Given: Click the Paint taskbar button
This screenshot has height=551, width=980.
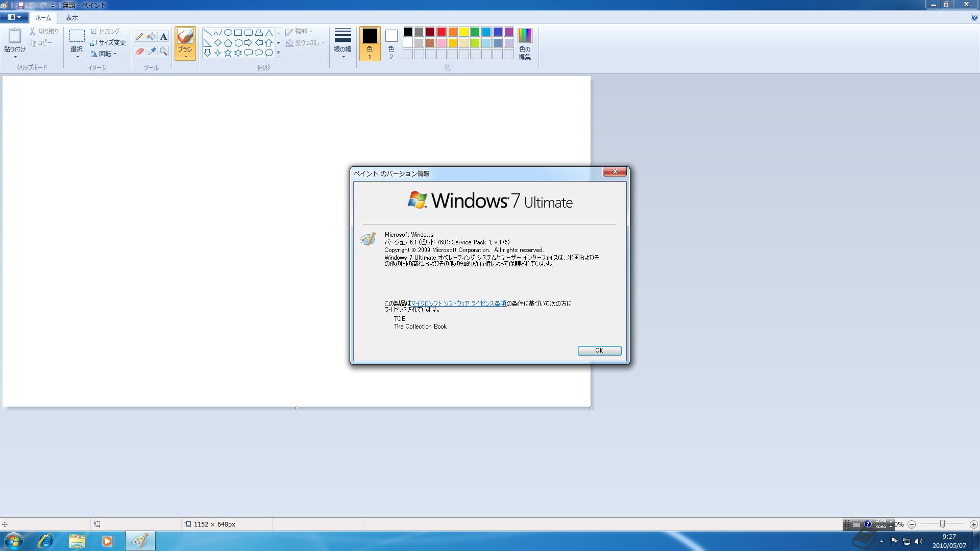Looking at the screenshot, I should pyautogui.click(x=140, y=541).
